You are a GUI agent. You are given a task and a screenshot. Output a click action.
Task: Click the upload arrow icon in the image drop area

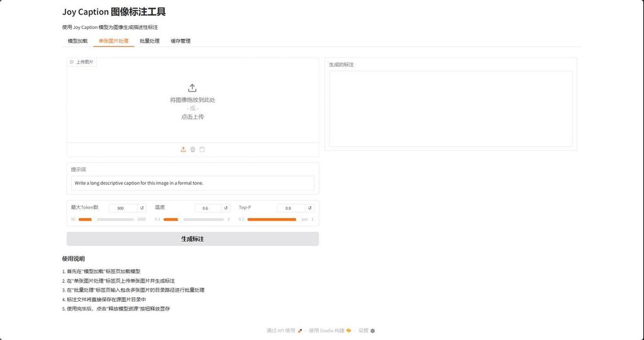pos(192,88)
